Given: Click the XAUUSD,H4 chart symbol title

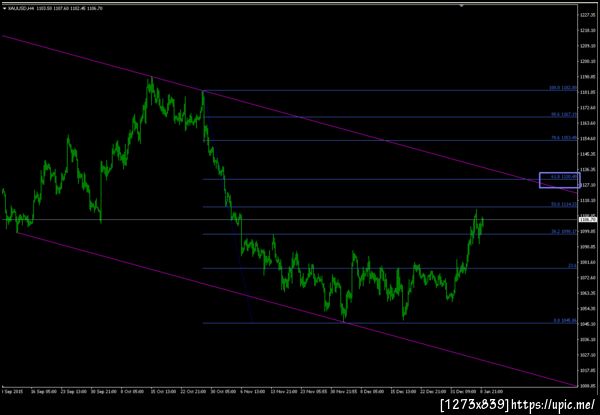Looking at the screenshot, I should pyautogui.click(x=20, y=8).
